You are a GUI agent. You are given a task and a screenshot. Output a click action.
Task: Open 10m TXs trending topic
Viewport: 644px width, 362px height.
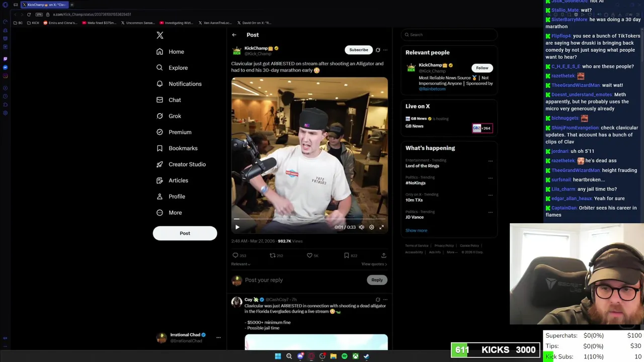(414, 200)
